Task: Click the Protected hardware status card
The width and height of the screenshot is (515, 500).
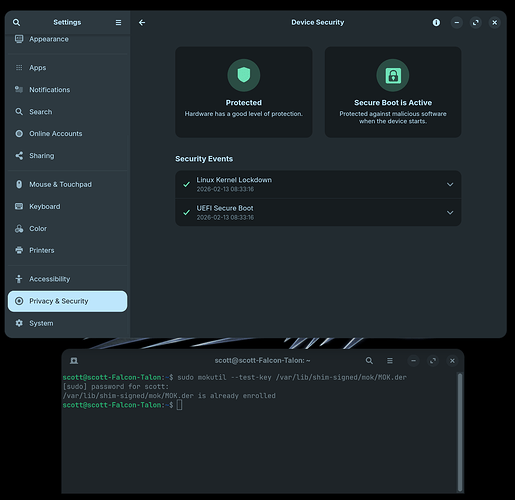Action: coord(244,92)
